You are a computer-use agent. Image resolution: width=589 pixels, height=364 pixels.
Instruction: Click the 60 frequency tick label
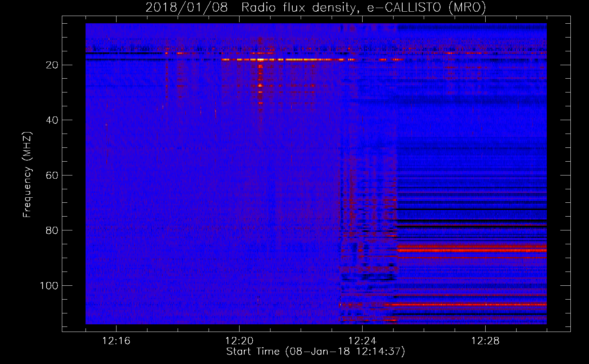52,175
